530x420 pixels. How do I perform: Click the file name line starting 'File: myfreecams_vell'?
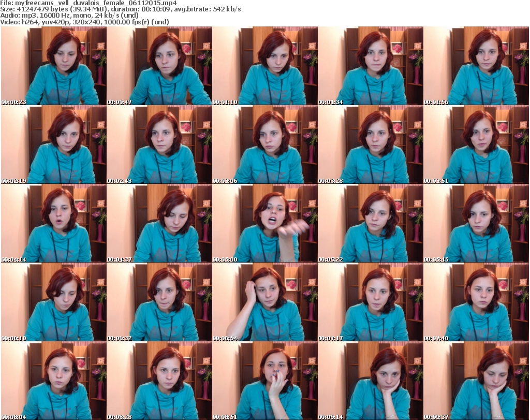tap(89, 3)
